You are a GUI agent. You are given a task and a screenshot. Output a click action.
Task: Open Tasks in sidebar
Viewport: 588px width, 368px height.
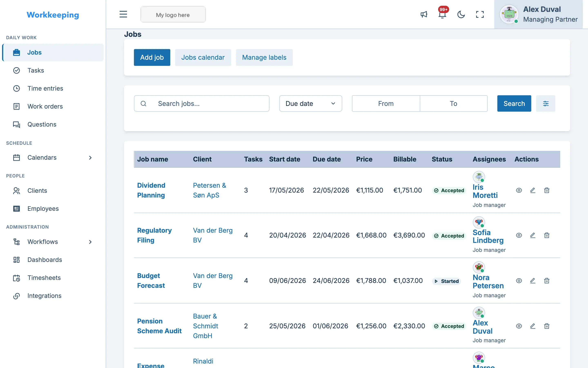tap(53, 70)
